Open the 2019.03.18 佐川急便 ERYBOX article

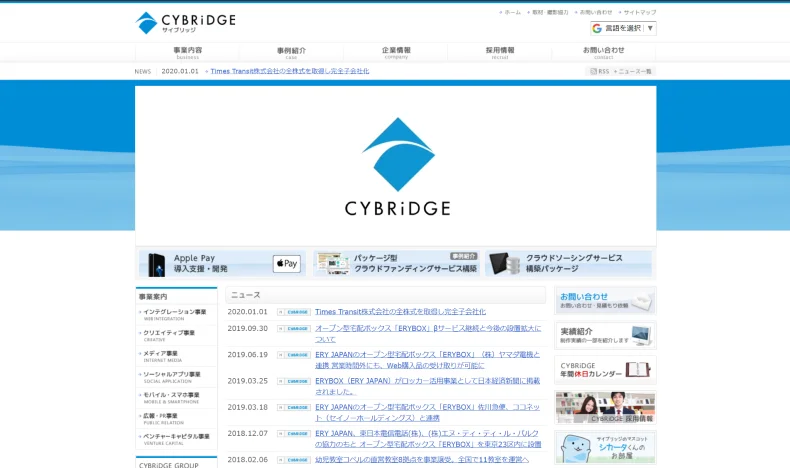coord(427,412)
